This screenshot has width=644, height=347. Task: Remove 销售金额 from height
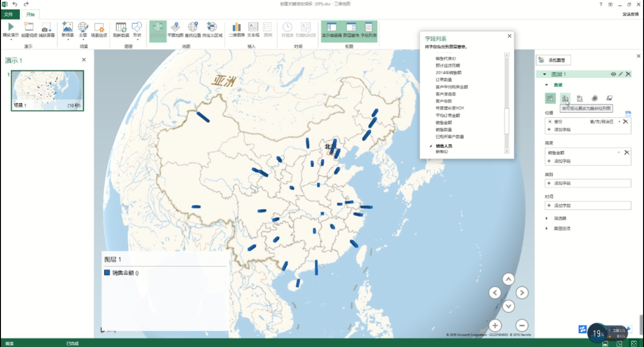[627, 152]
